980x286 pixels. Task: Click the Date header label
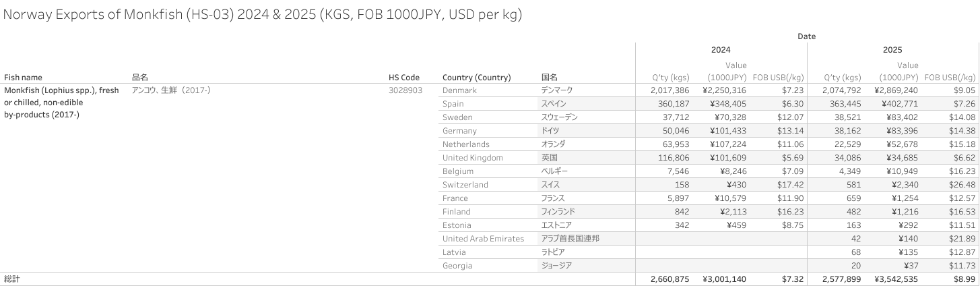(x=806, y=36)
